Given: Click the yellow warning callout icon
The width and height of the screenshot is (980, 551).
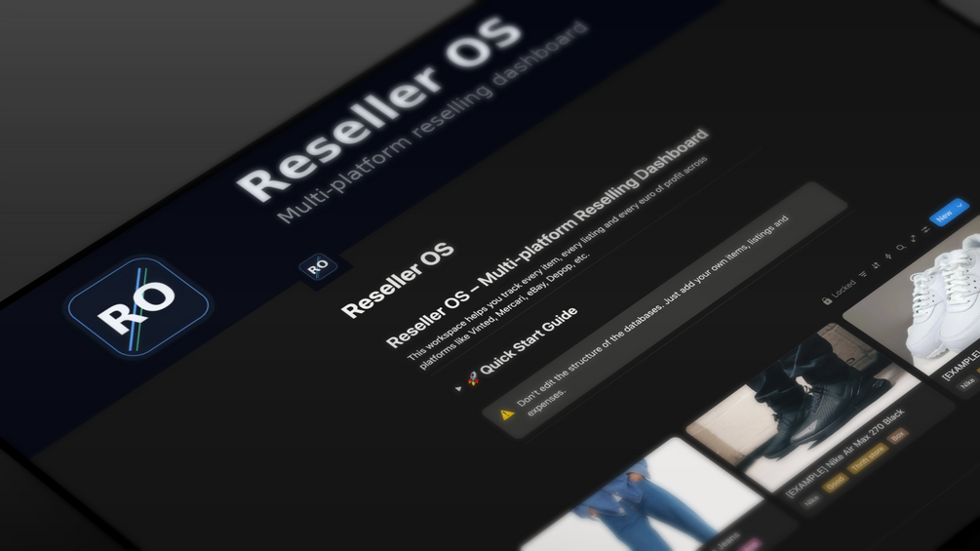Looking at the screenshot, I should pos(507,414).
